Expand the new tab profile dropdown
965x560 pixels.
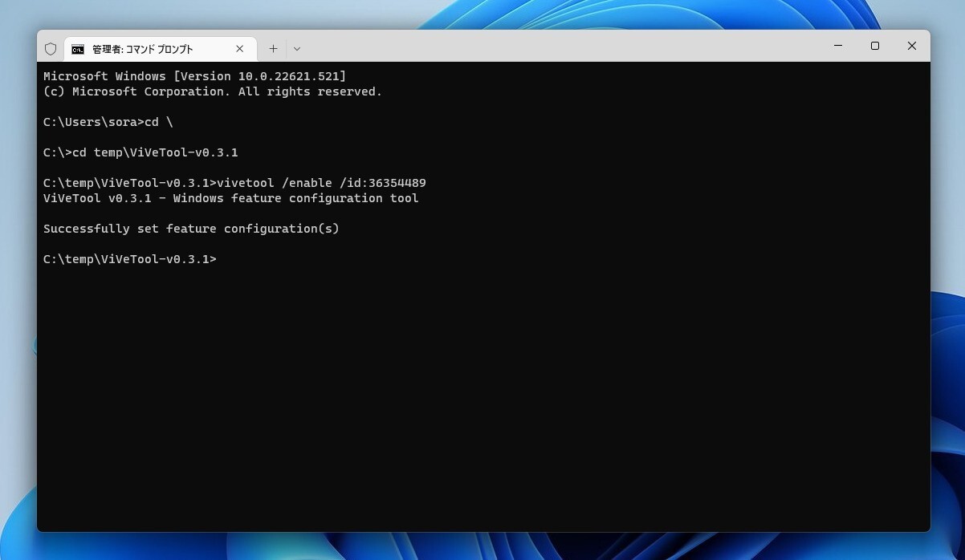296,49
